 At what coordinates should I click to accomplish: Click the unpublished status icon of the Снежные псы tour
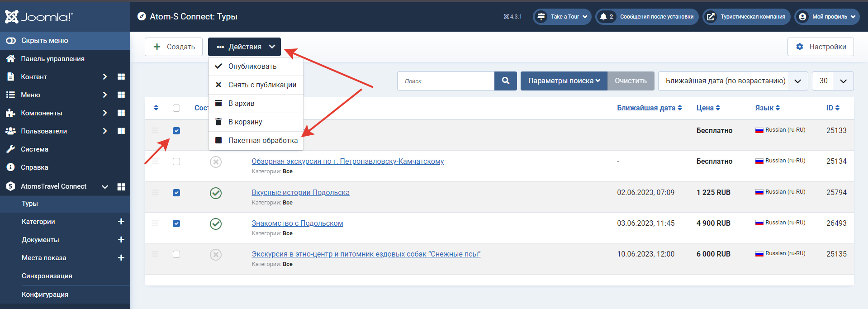[216, 255]
